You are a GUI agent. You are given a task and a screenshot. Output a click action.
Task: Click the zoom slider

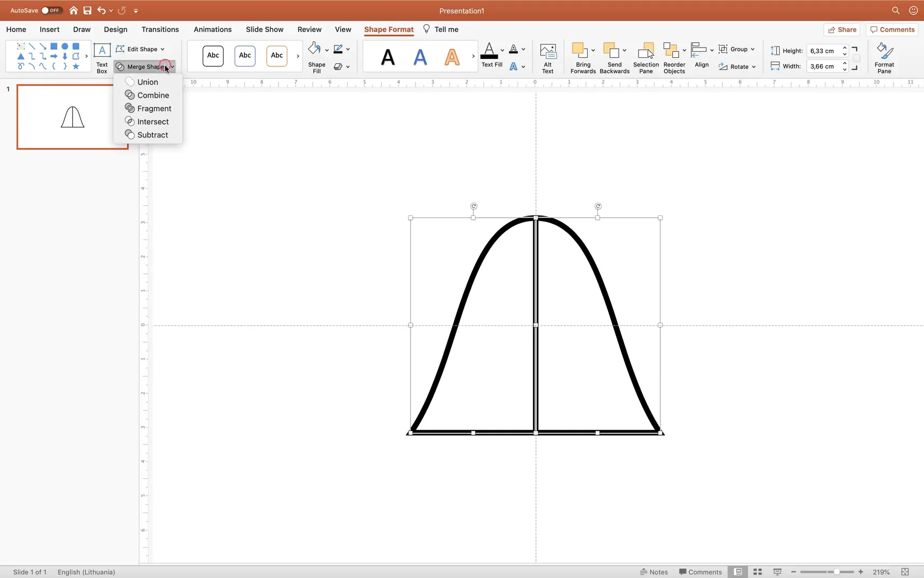pos(827,572)
